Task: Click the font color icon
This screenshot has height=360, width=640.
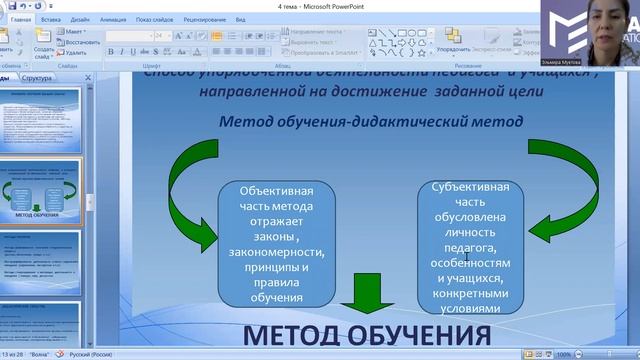Action: click(197, 52)
